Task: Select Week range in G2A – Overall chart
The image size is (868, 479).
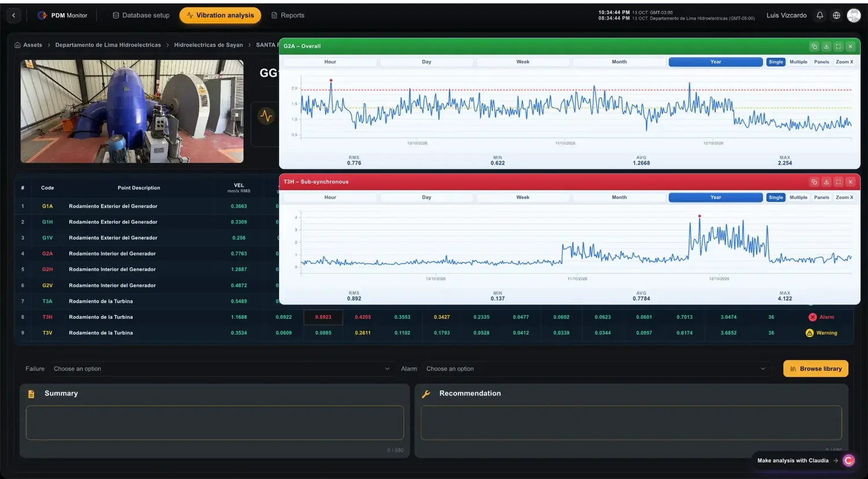Action: (523, 62)
